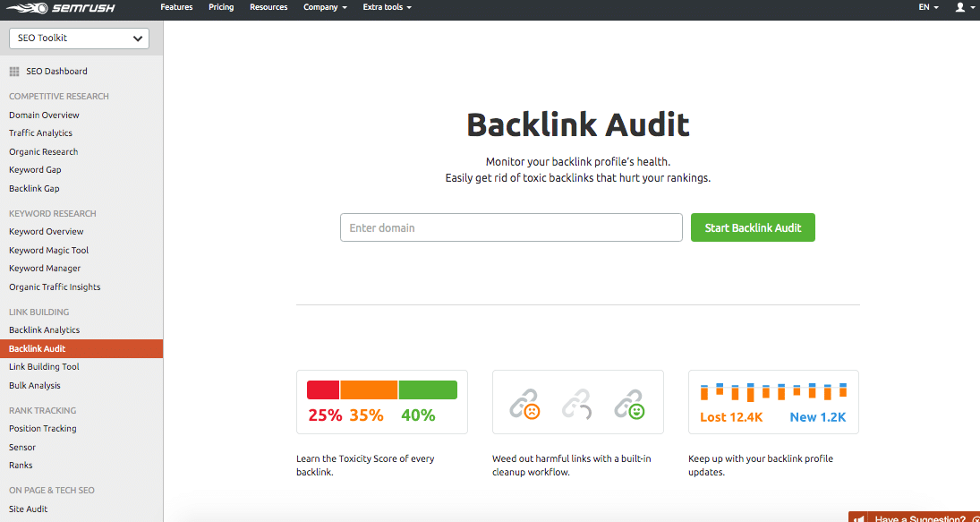The width and height of the screenshot is (980, 522).
Task: Click the Enter domain input field
Action: coord(511,227)
